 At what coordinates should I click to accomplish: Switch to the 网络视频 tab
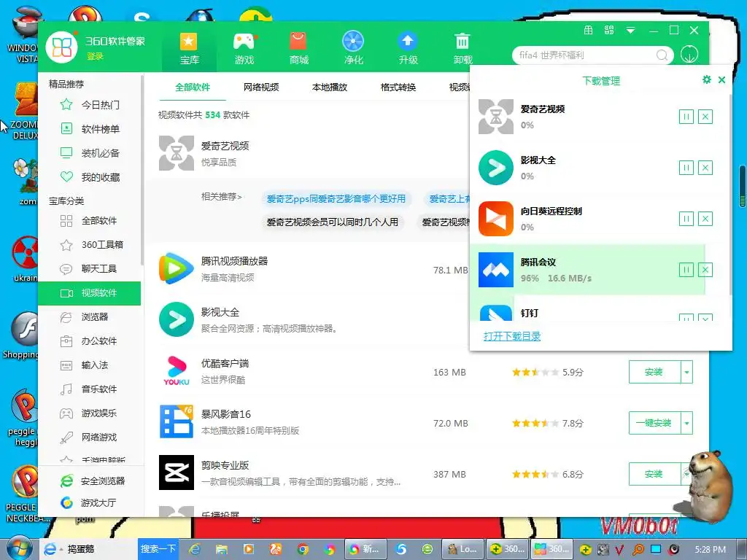point(261,87)
